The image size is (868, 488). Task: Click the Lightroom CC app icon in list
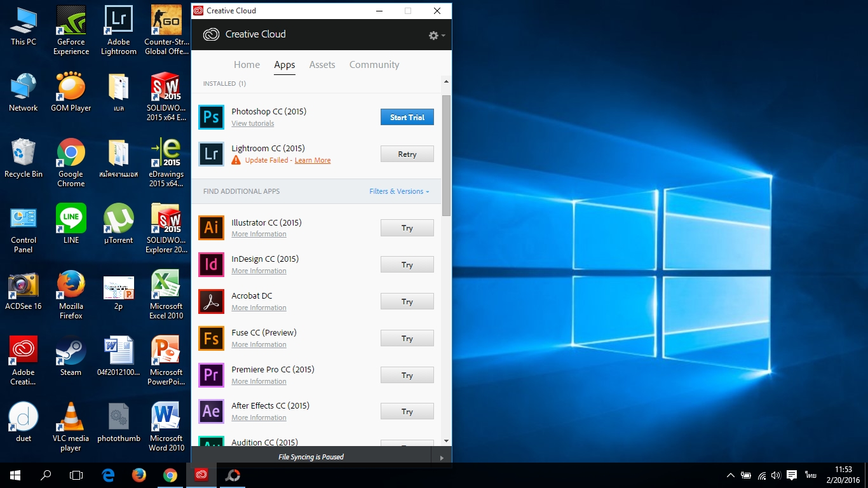click(x=211, y=154)
